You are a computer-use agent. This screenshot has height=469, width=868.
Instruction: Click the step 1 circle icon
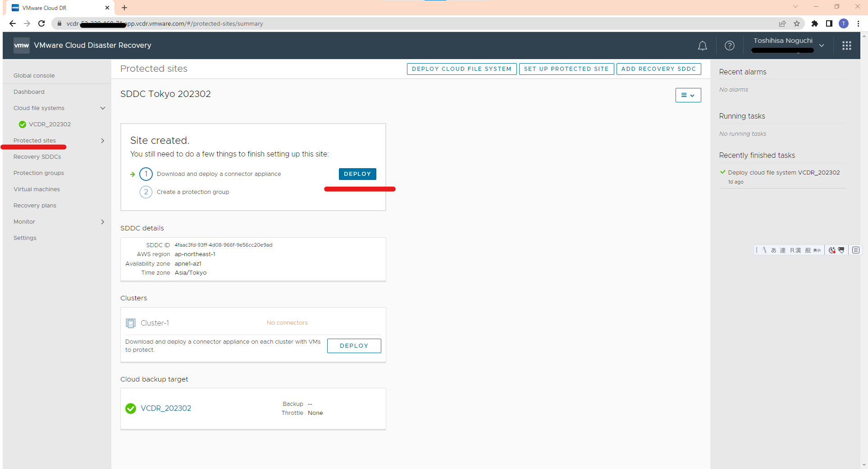pyautogui.click(x=146, y=174)
